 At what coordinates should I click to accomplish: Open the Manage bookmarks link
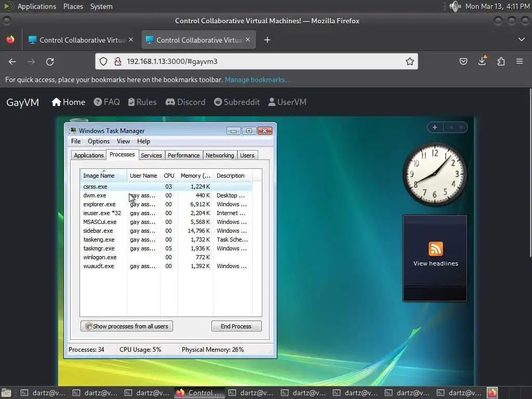point(258,79)
